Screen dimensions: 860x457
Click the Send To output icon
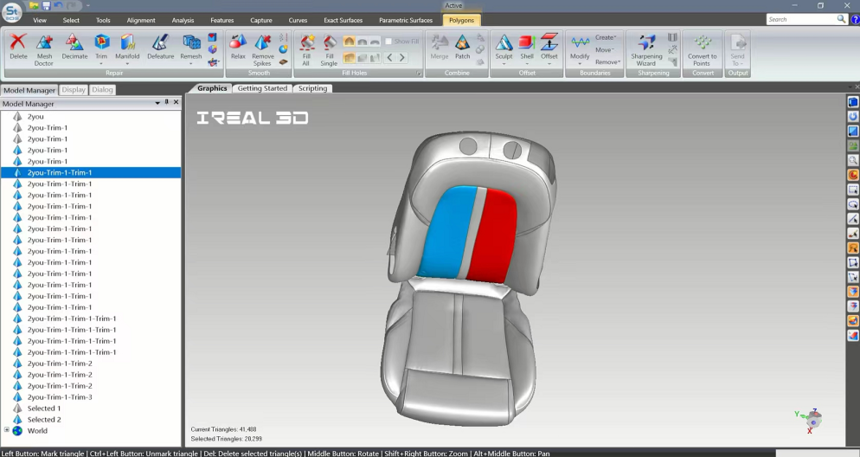[x=738, y=43]
